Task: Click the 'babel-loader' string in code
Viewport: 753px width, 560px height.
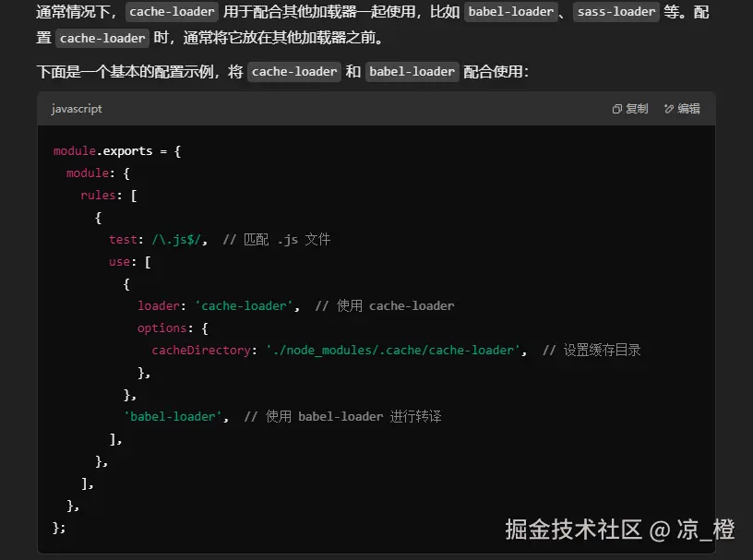Action: 173,417
